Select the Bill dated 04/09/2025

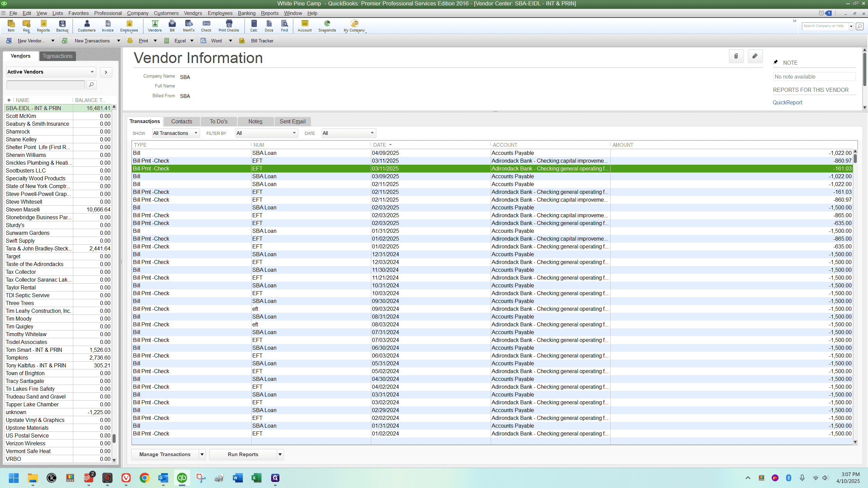click(x=492, y=153)
